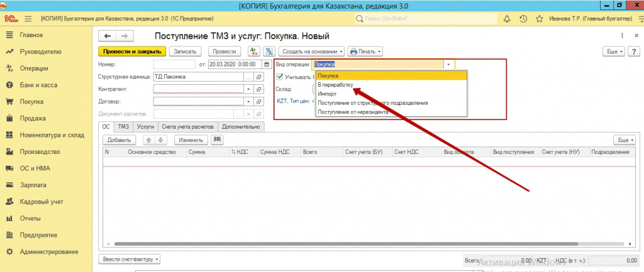This screenshot has height=272, width=644.
Task: Switch to ОС tab
Action: click(x=106, y=127)
